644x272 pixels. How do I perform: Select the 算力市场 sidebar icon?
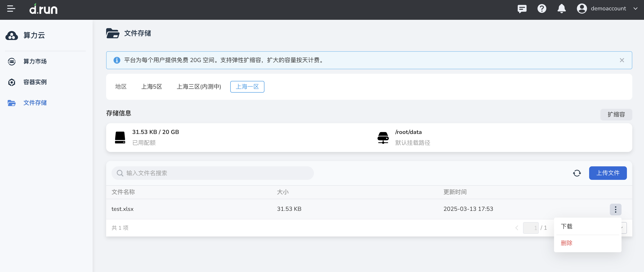11,62
